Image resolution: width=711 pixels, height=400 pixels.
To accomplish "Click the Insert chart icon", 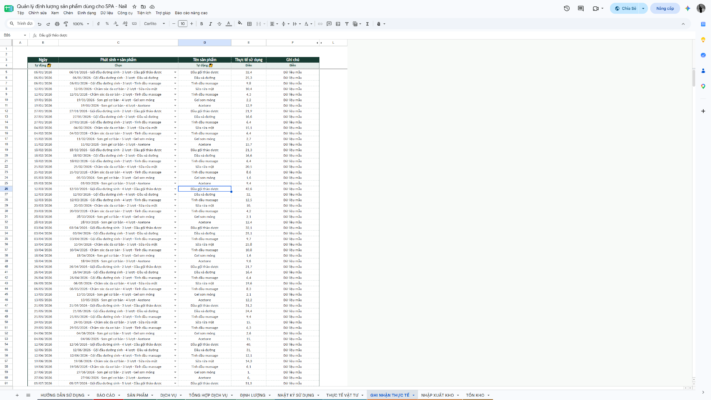I will (338, 24).
